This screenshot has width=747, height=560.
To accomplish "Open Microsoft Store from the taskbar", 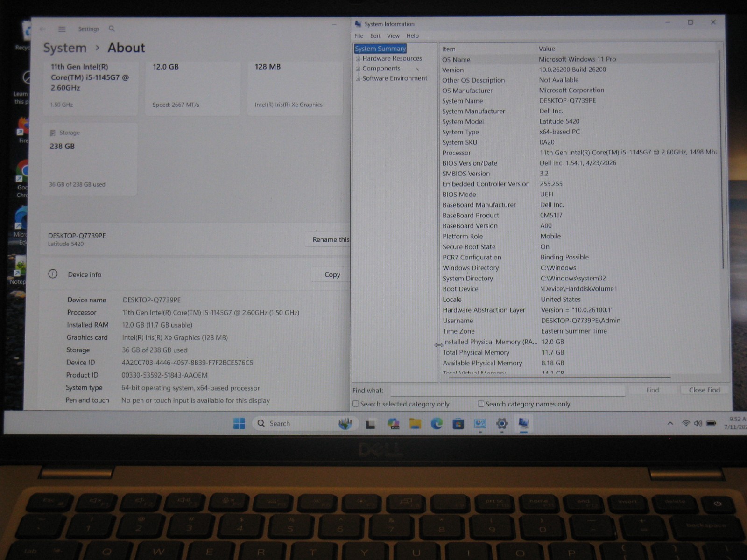I will coord(458,424).
